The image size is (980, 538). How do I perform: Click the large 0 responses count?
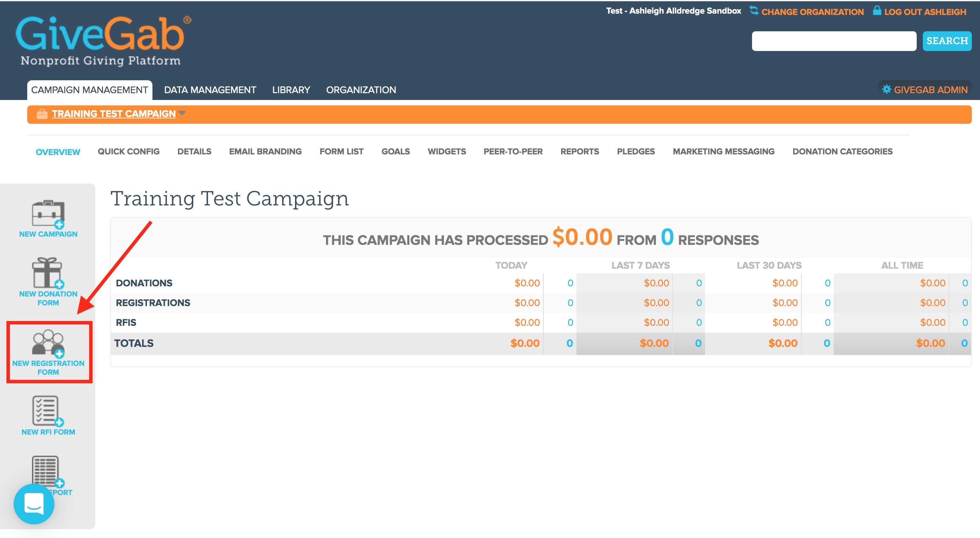tap(667, 237)
